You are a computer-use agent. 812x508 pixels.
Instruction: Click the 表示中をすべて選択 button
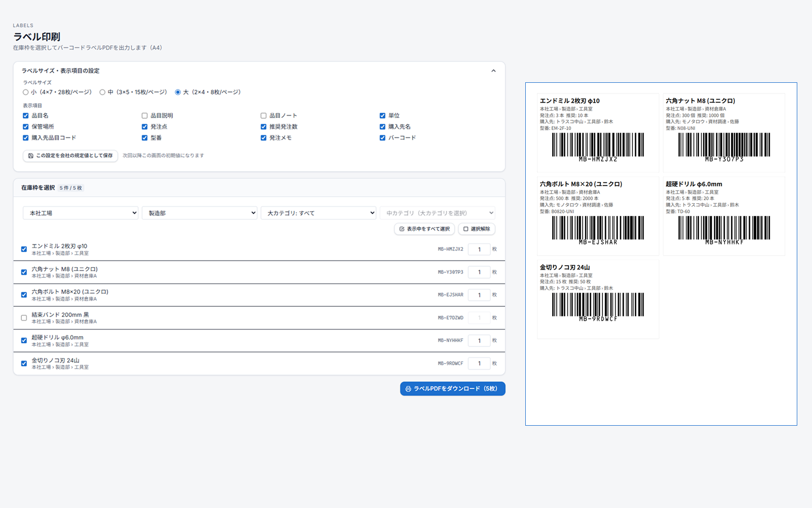pos(424,229)
